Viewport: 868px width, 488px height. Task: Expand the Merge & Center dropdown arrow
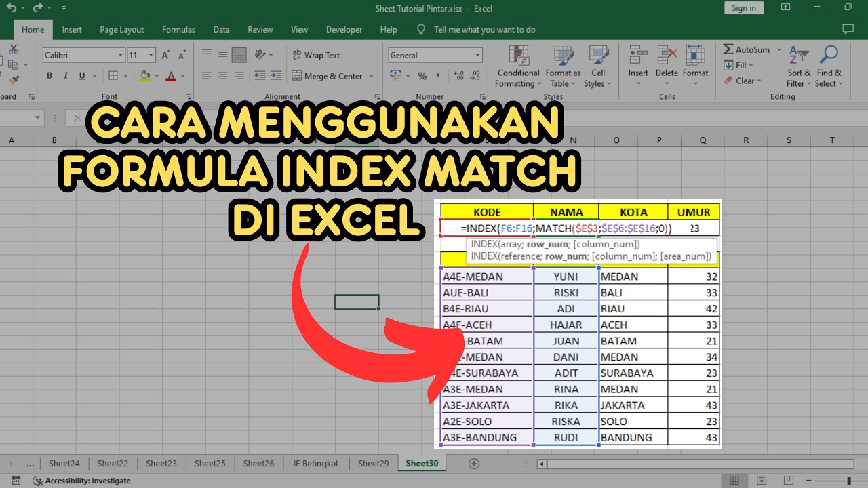point(370,77)
